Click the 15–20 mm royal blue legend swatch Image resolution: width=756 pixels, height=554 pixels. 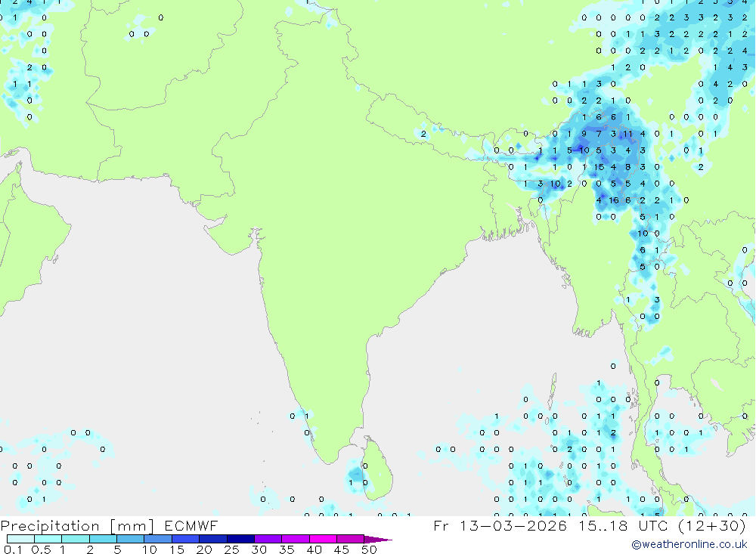click(x=185, y=539)
